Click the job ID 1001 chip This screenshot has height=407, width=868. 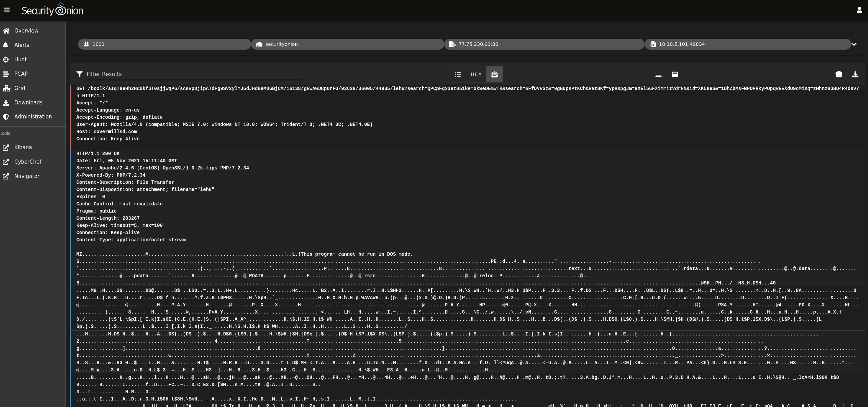(164, 44)
